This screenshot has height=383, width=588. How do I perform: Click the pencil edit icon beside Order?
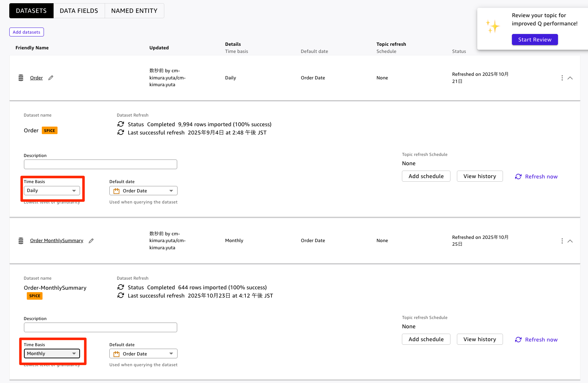(51, 78)
